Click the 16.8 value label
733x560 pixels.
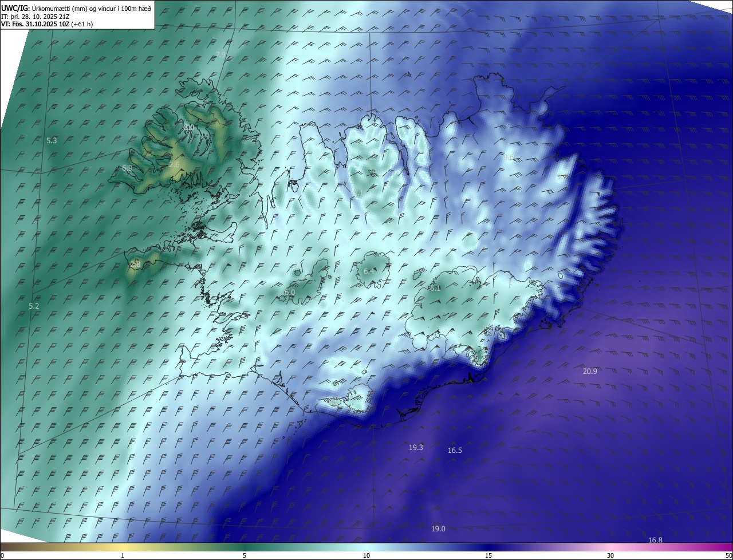click(x=655, y=540)
